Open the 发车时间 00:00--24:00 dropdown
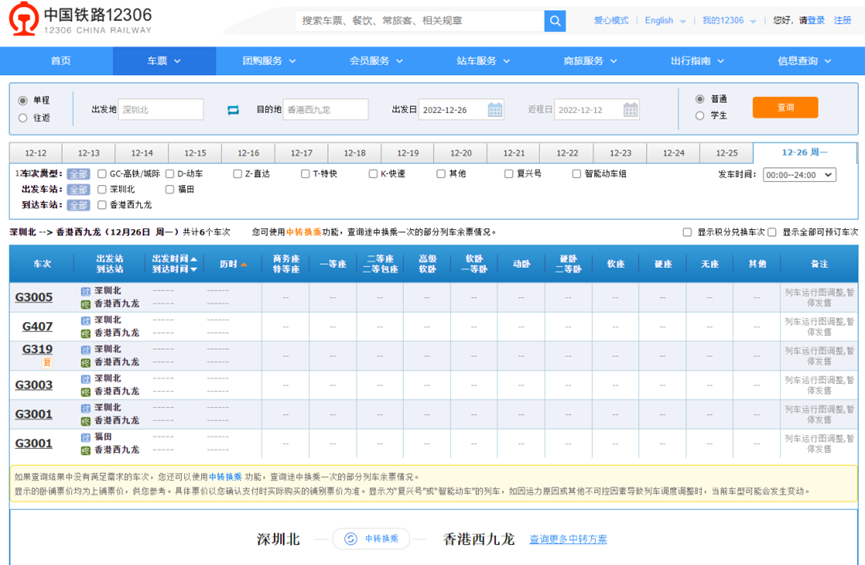 click(799, 175)
